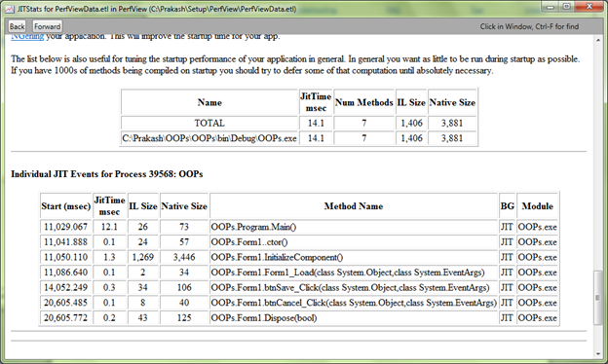Close the JITStats window
608x364 pixels.
click(x=589, y=7)
